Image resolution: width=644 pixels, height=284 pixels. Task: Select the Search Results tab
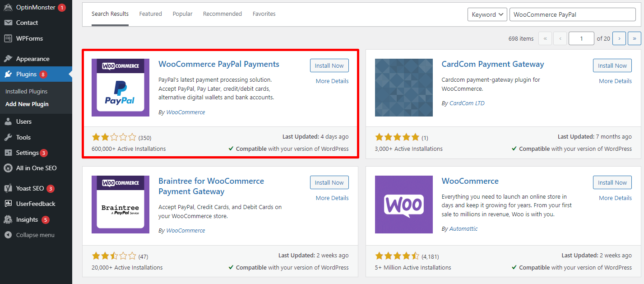pyautogui.click(x=110, y=14)
